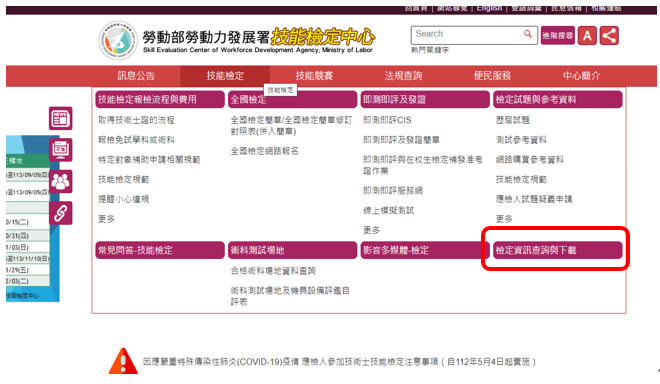Open the 中心簡介 menu
Screen dimensions: 660x384
click(x=581, y=76)
